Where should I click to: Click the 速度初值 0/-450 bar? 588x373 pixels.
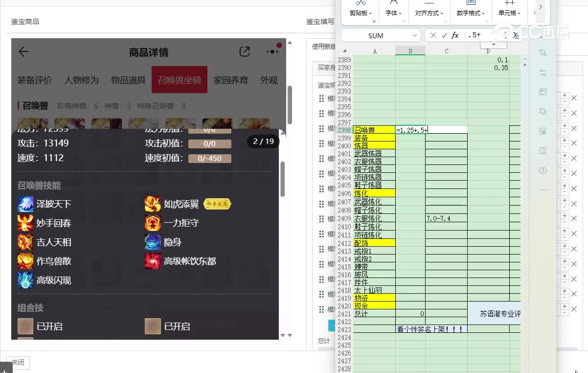[x=209, y=159]
